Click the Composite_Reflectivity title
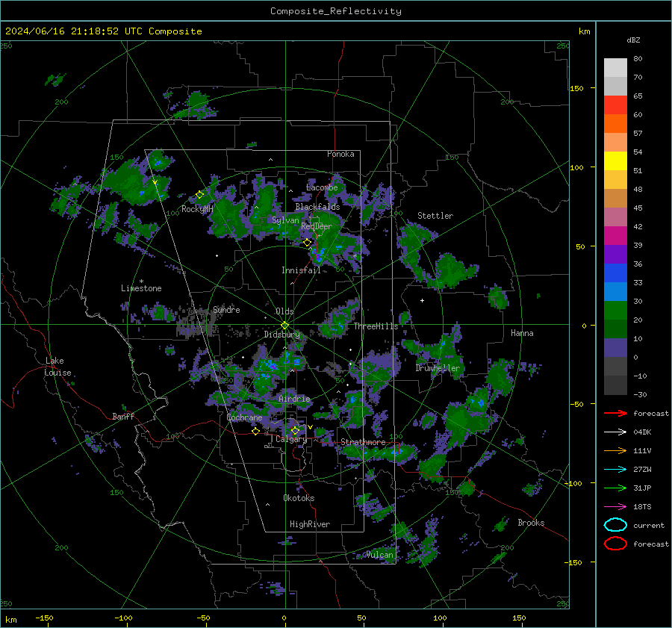 336,11
